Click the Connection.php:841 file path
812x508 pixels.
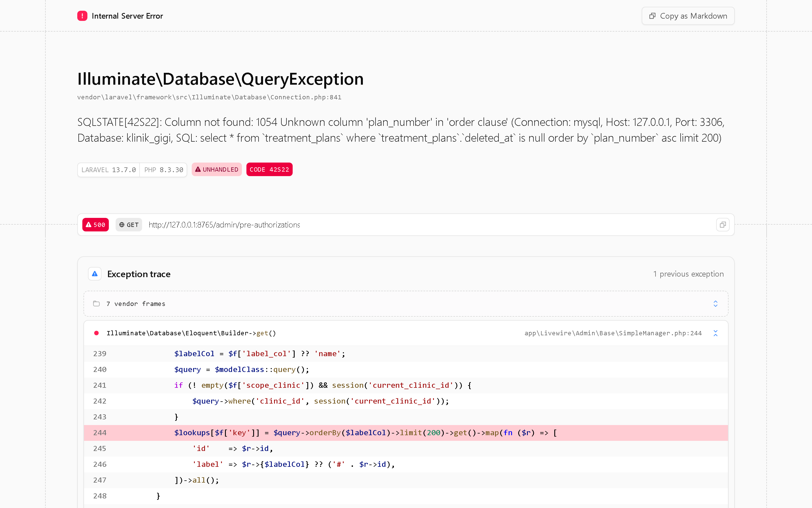tap(209, 97)
